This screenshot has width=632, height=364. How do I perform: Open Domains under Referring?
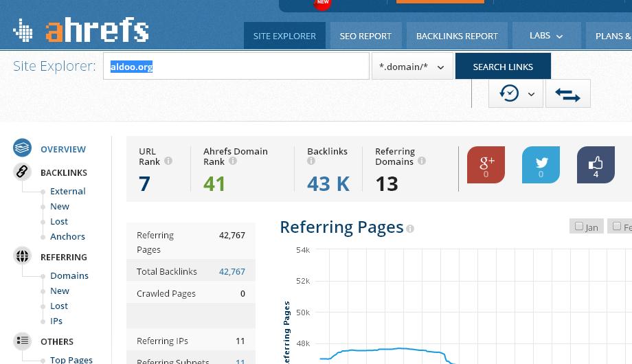coord(69,275)
